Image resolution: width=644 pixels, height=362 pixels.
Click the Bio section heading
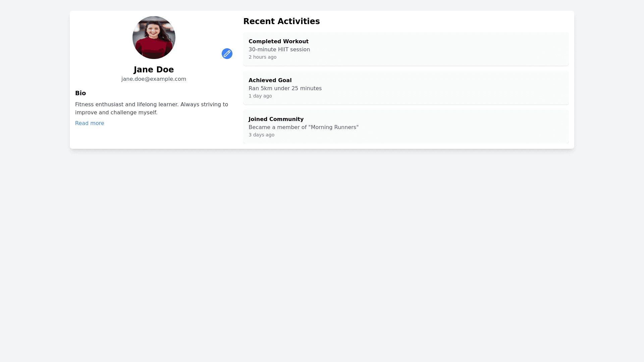(80, 93)
